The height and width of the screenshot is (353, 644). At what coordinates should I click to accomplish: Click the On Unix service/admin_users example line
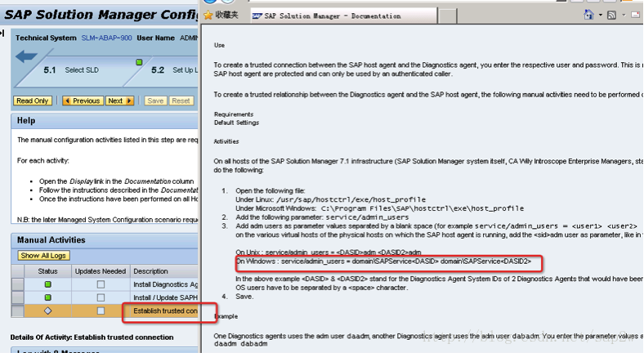click(x=329, y=252)
